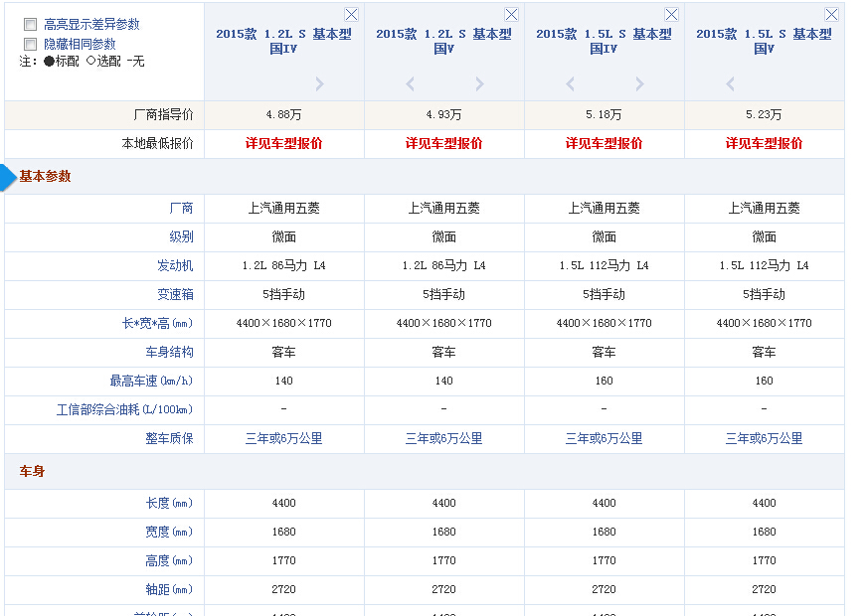Image resolution: width=866 pixels, height=616 pixels.
Task: Remove the first column 1.2L S 国IV model
Action: click(351, 15)
